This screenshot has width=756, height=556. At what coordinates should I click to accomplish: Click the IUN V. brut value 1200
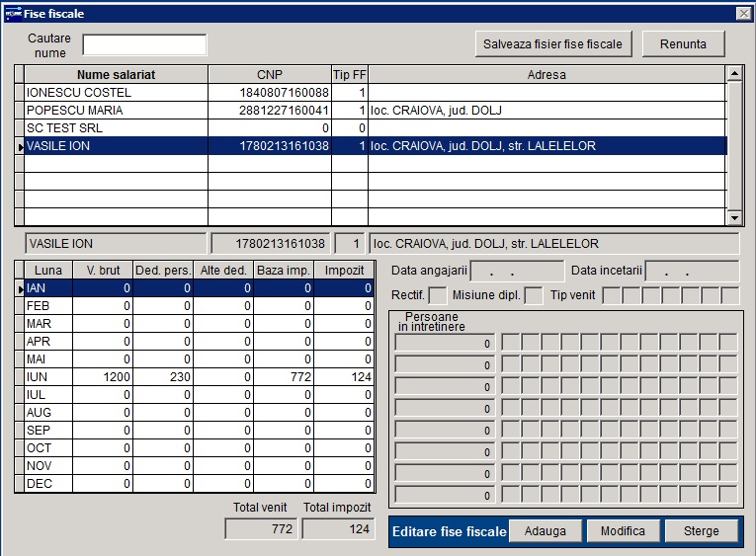[103, 377]
